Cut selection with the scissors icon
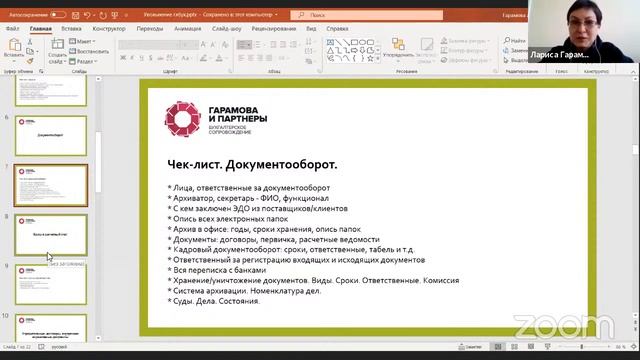 click(x=30, y=42)
